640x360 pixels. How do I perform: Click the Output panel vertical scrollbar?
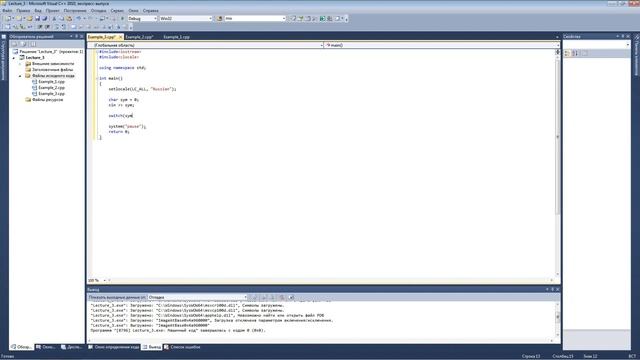558,321
